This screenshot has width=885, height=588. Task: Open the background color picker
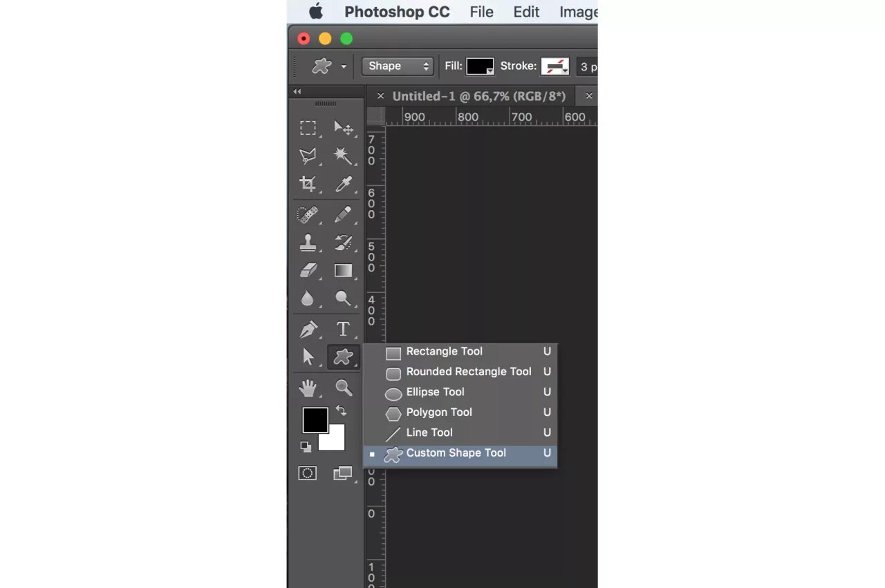click(x=337, y=441)
